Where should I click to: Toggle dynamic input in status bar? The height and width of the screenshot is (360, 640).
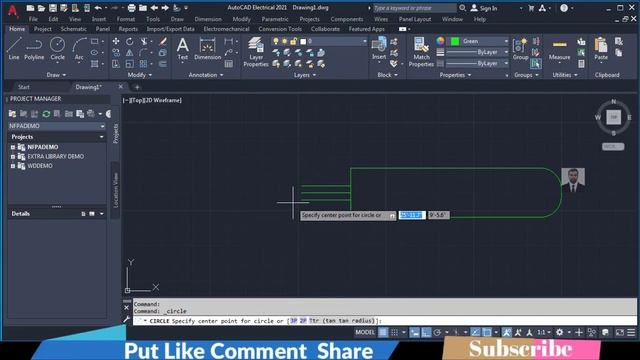tap(414, 333)
